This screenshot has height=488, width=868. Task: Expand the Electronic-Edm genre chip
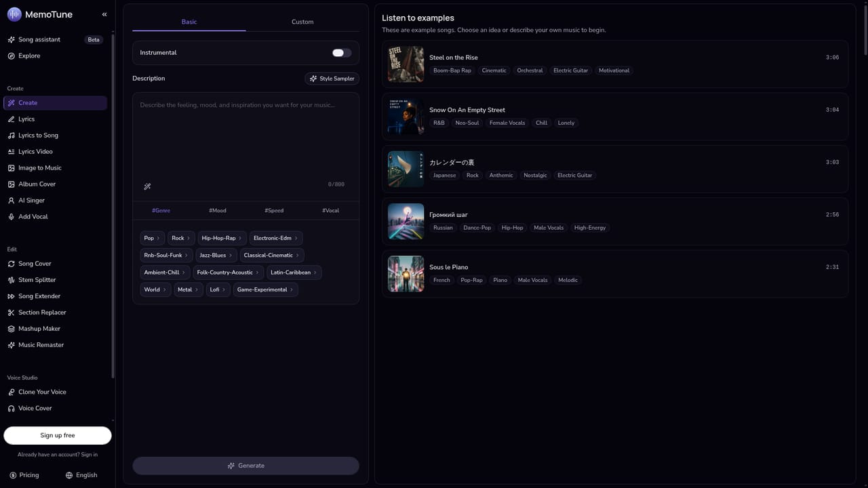tap(276, 238)
